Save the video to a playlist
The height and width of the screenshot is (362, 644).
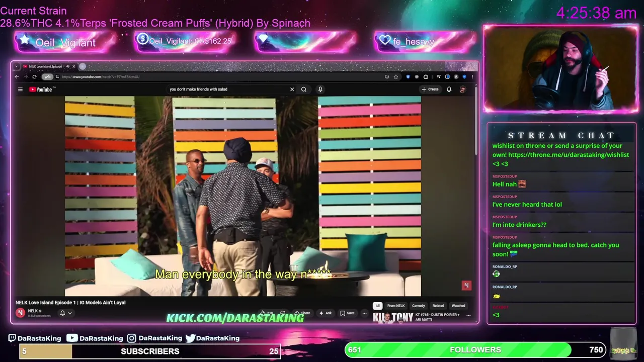347,313
